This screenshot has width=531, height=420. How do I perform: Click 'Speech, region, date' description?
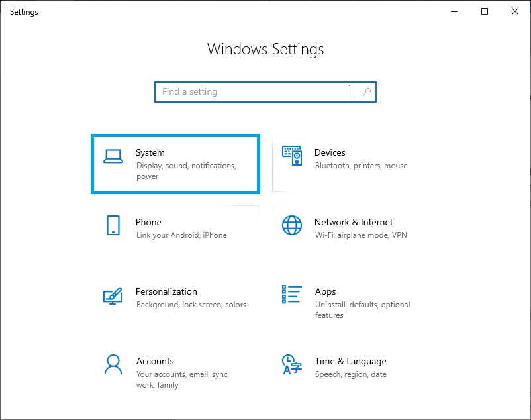(x=350, y=374)
